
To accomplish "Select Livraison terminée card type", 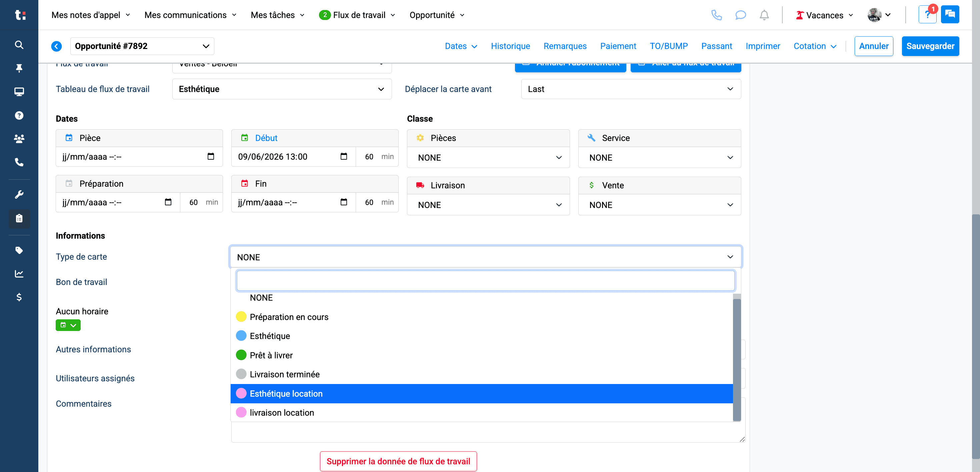I will tap(482, 374).
